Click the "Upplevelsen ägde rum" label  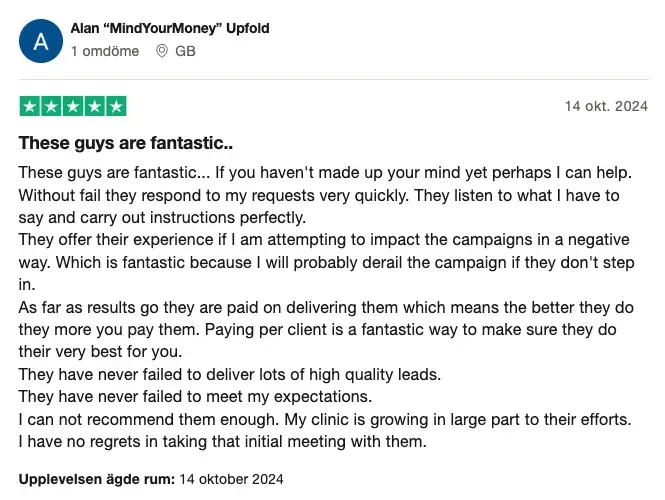tap(97, 478)
